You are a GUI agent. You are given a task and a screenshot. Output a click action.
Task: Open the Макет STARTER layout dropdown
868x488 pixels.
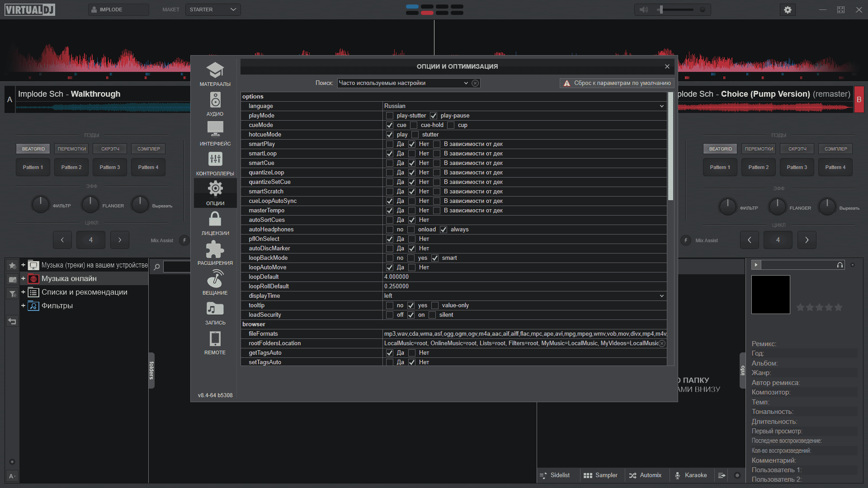point(213,9)
